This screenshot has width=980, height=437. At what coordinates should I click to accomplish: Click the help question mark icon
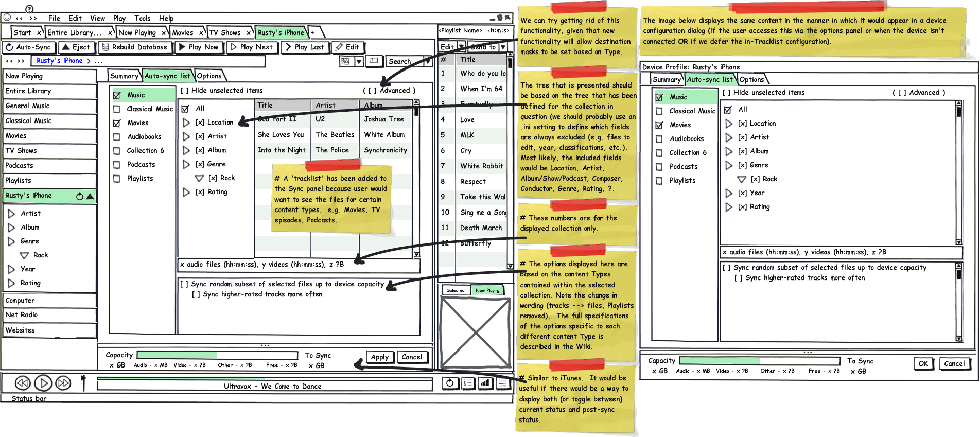point(29,9)
